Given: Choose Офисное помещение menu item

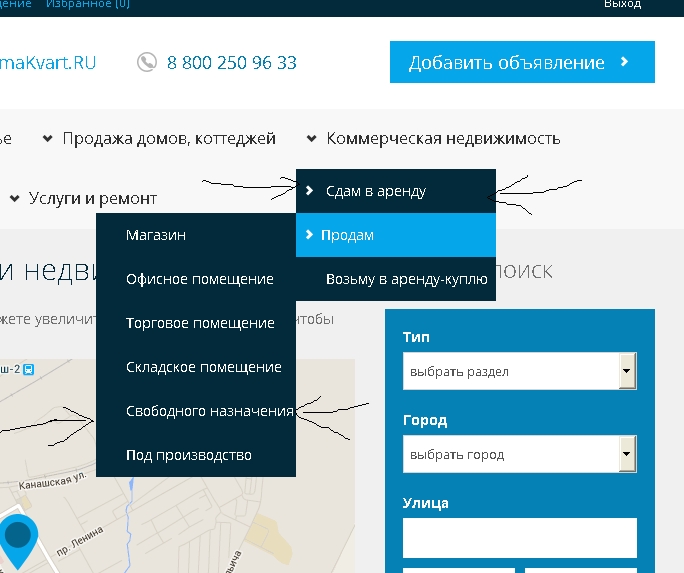Looking at the screenshot, I should coord(199,279).
